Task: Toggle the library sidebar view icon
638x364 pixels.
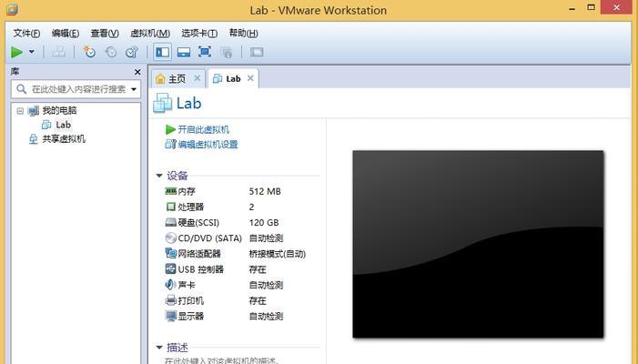Action: pyautogui.click(x=162, y=52)
